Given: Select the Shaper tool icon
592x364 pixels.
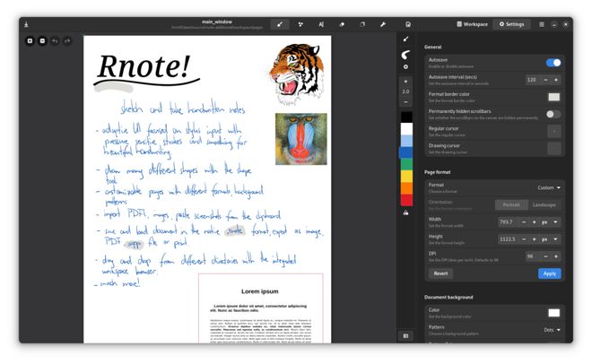Looking at the screenshot, I should point(300,24).
